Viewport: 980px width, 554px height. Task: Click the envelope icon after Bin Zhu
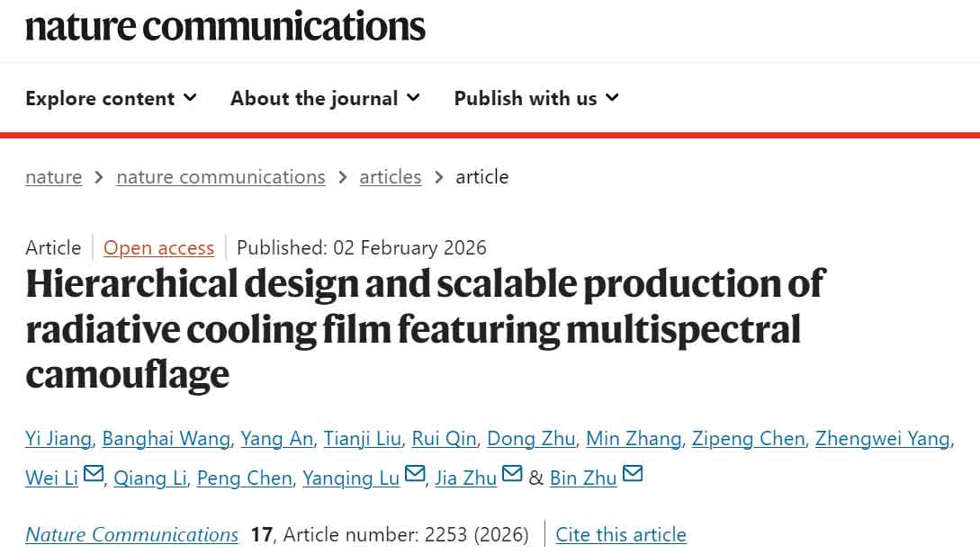tap(633, 474)
